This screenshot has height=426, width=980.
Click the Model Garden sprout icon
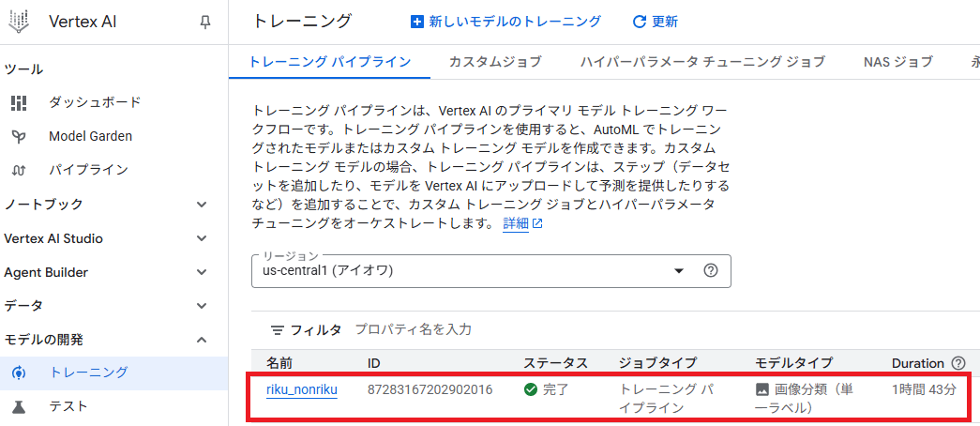click(x=20, y=136)
